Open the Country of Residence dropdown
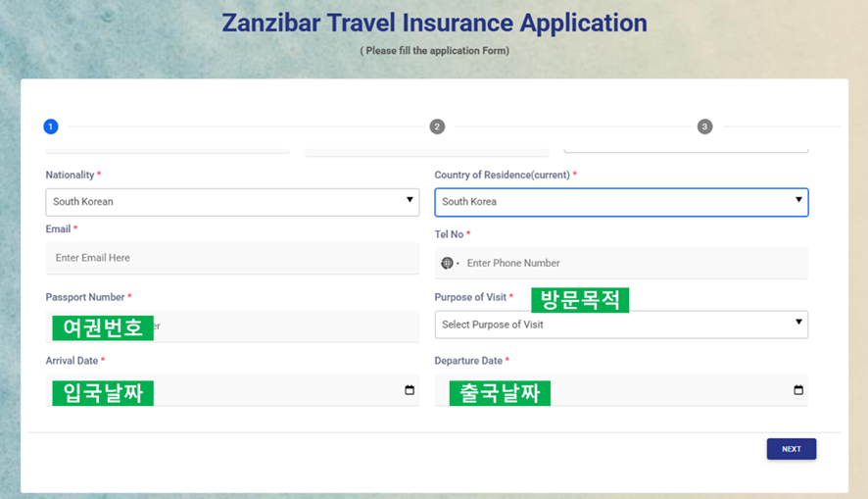Viewport: 868px width, 499px height. [621, 202]
